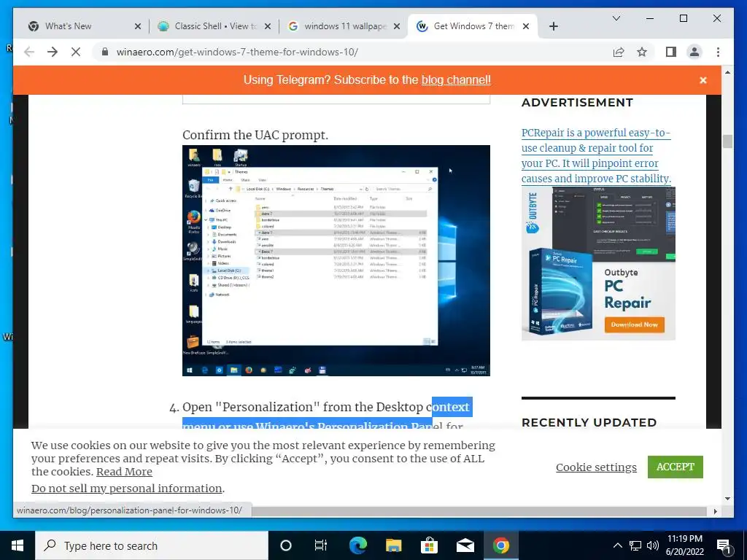
Task: Bookmark this page with the star
Action: pyautogui.click(x=642, y=52)
